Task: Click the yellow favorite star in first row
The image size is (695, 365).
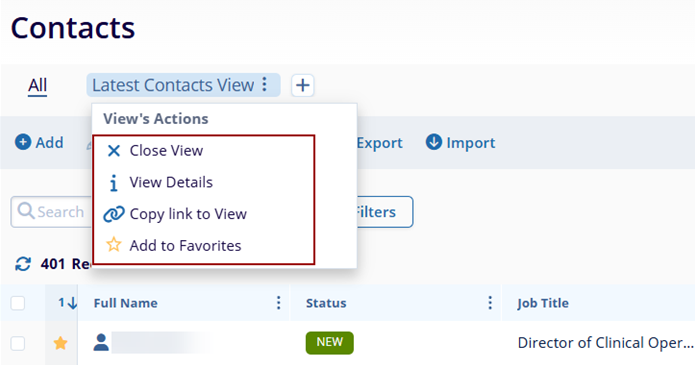Action: 61,343
